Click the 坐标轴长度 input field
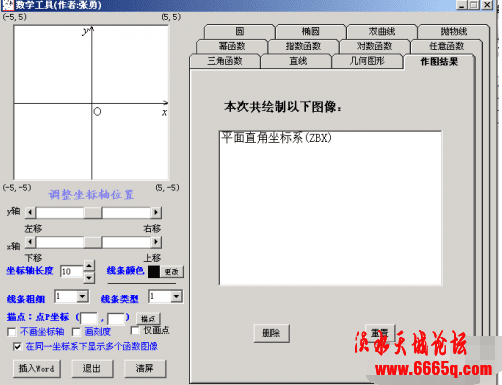Screen dimensions: 502x385 pyautogui.click(x=72, y=272)
